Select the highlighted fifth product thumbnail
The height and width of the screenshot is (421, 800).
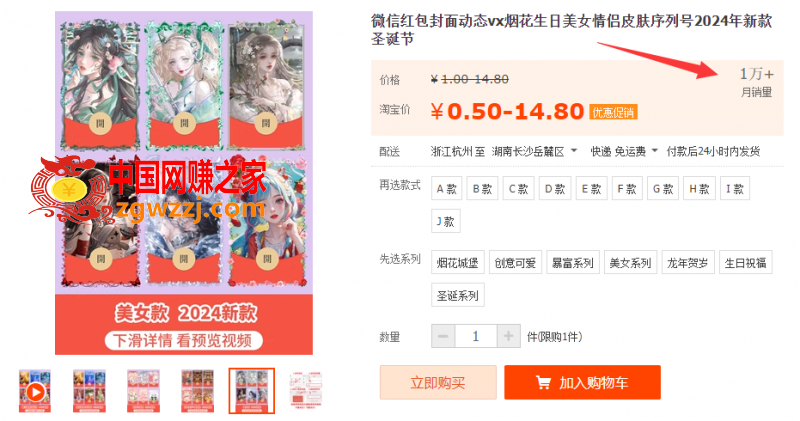click(252, 391)
